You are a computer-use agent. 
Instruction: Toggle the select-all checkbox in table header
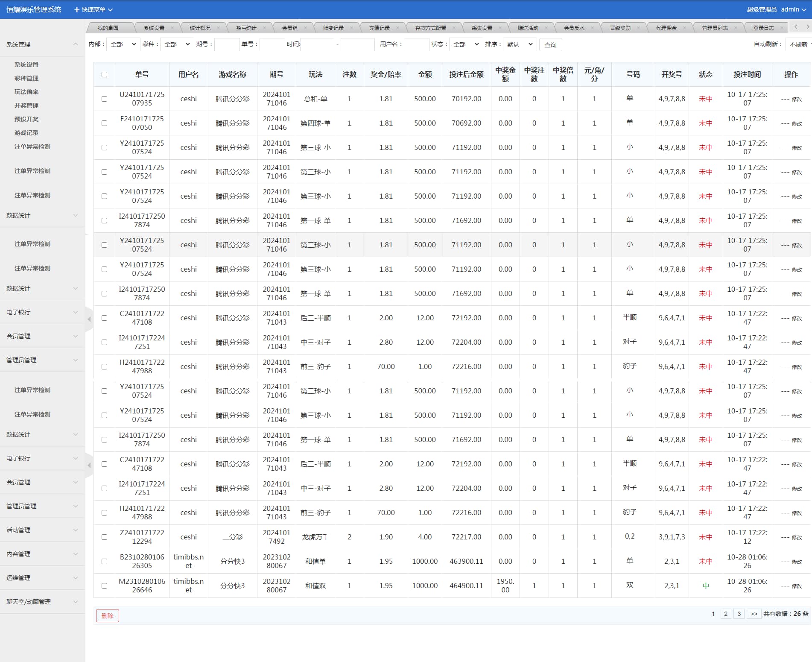pos(104,75)
